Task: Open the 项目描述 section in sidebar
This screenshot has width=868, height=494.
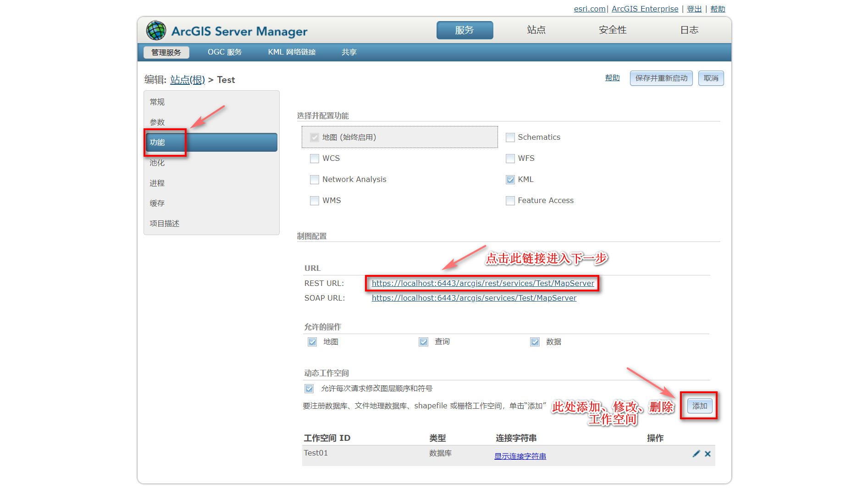Action: tap(211, 223)
